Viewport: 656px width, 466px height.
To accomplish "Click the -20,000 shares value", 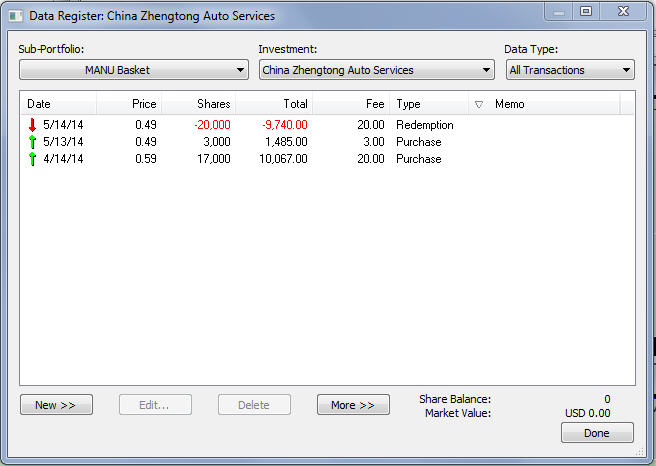I will 213,125.
